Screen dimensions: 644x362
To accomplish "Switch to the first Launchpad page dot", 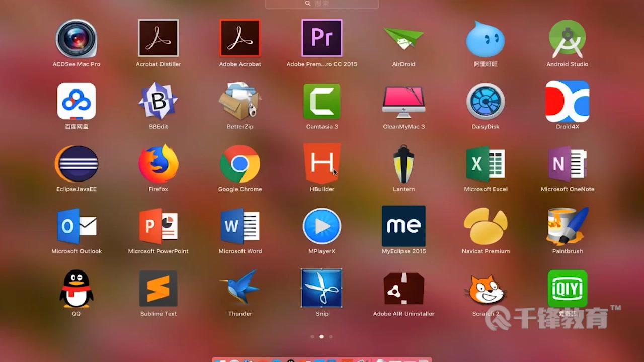I will pos(312,337).
